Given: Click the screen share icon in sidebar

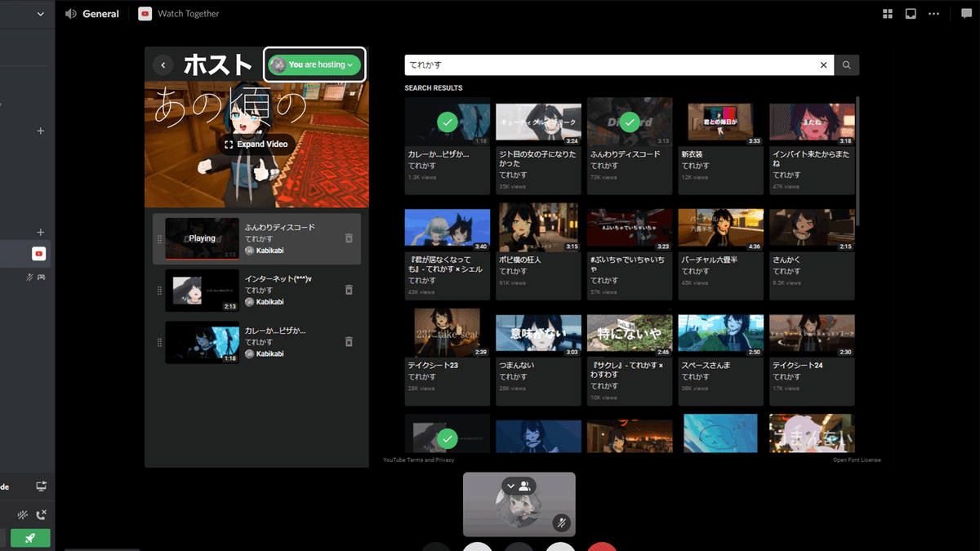Looking at the screenshot, I should (x=41, y=487).
